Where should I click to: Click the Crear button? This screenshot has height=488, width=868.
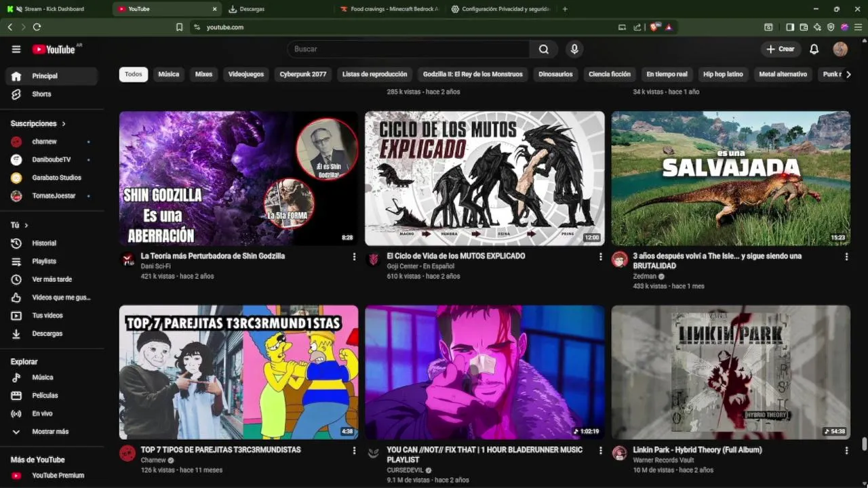pos(781,49)
